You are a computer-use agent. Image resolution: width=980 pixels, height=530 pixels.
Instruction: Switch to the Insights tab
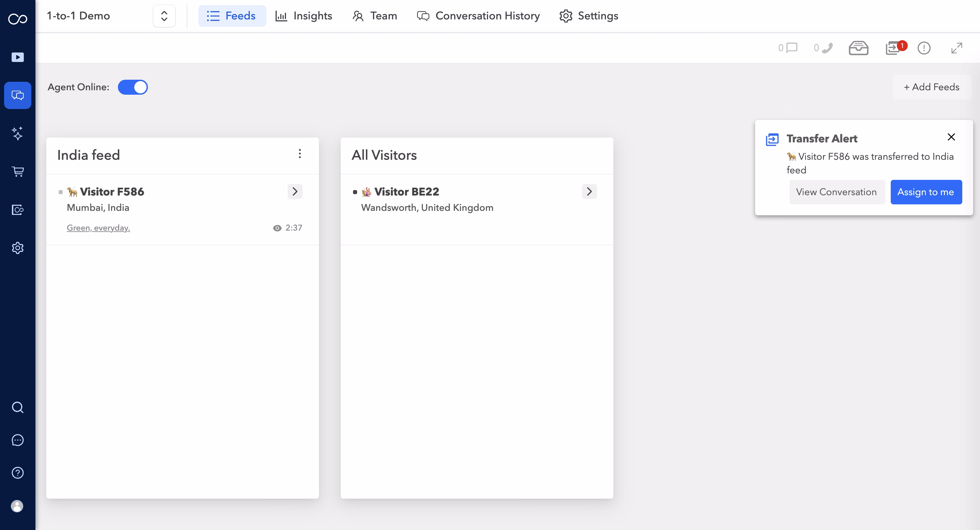304,16
